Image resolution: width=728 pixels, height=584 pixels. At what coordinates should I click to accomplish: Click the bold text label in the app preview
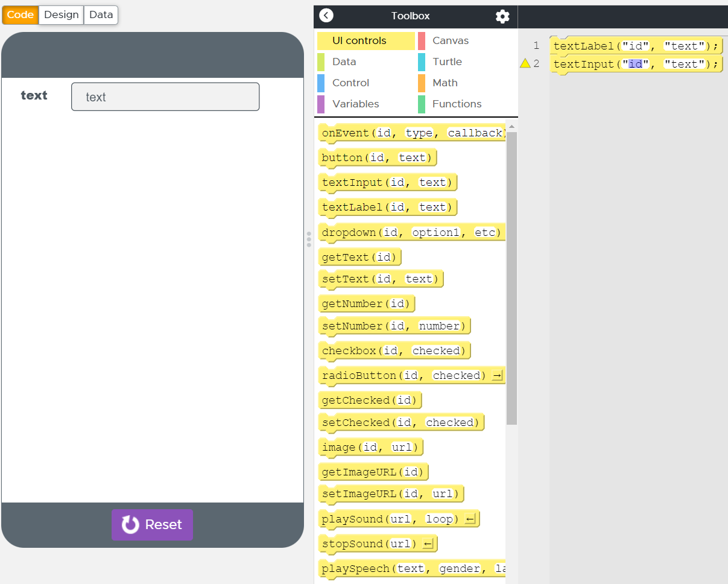click(34, 95)
